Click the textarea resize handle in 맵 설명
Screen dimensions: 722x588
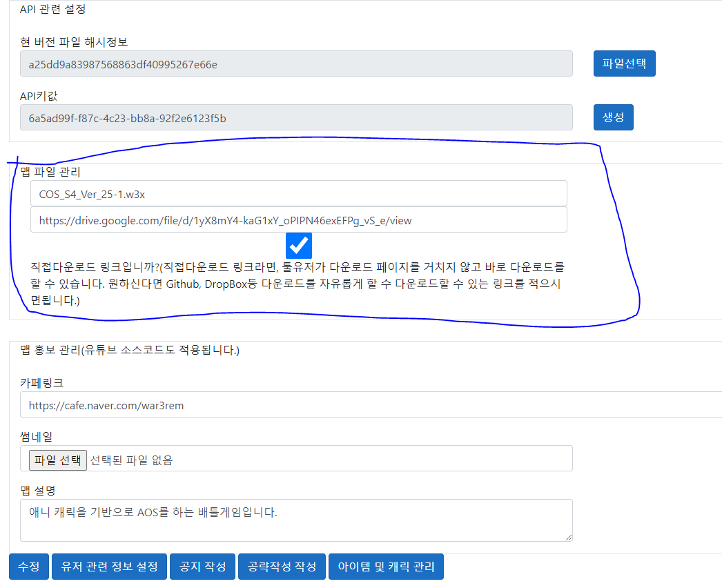(568, 537)
